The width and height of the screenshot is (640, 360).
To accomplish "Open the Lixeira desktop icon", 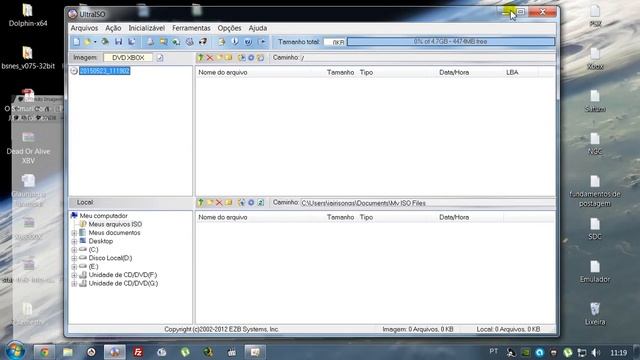I will pos(595,313).
